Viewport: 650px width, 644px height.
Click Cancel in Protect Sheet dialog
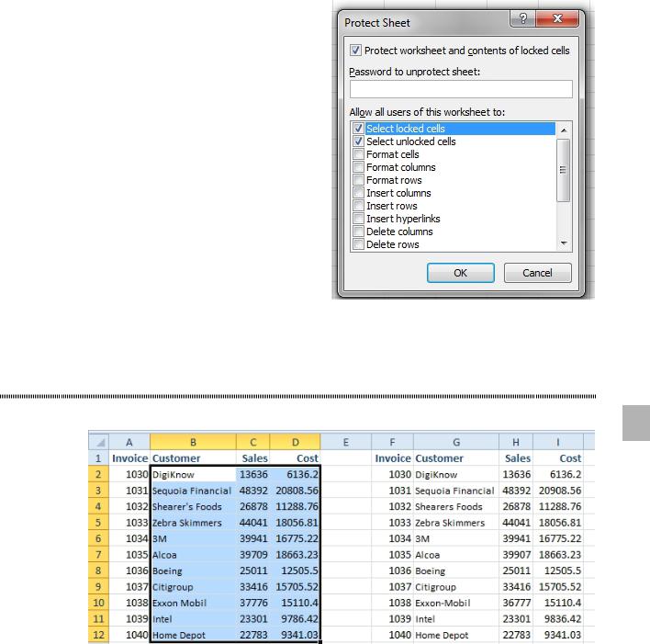[538, 273]
